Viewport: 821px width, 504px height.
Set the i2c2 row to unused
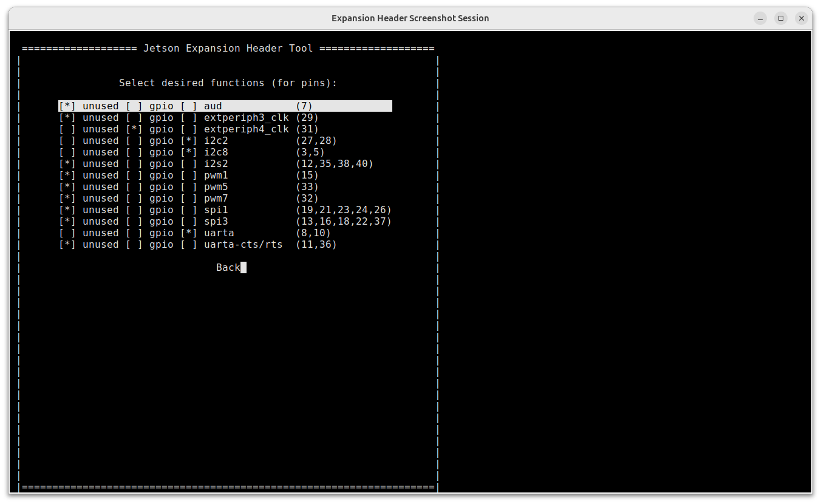(67, 141)
